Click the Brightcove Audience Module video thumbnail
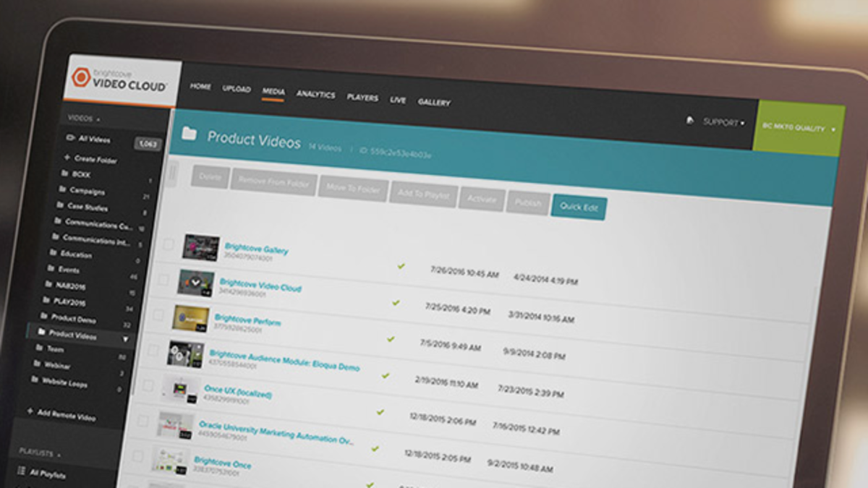868x488 pixels. click(186, 354)
